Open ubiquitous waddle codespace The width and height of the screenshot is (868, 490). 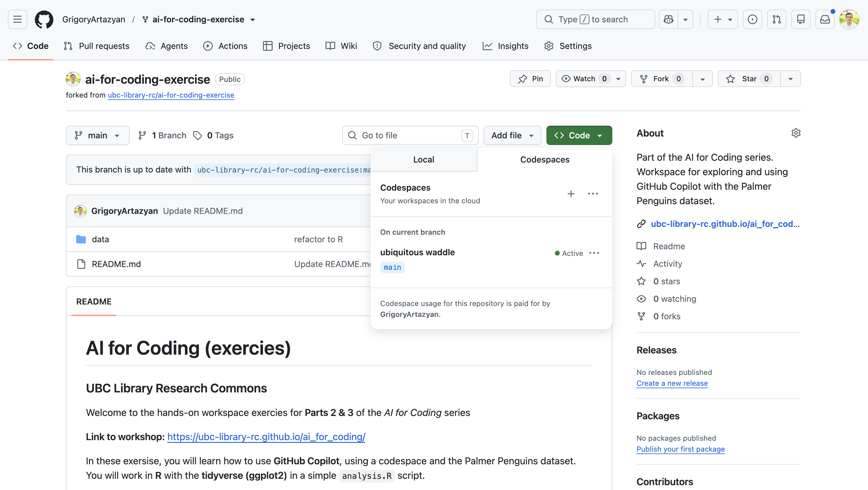point(417,252)
